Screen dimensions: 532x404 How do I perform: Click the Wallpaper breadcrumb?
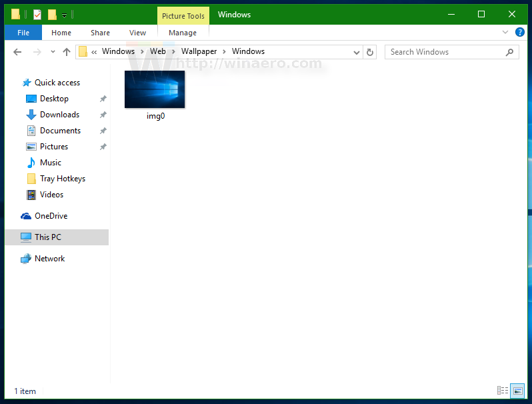pos(199,51)
